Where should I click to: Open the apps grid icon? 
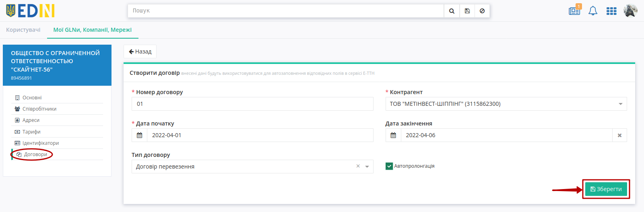point(611,11)
